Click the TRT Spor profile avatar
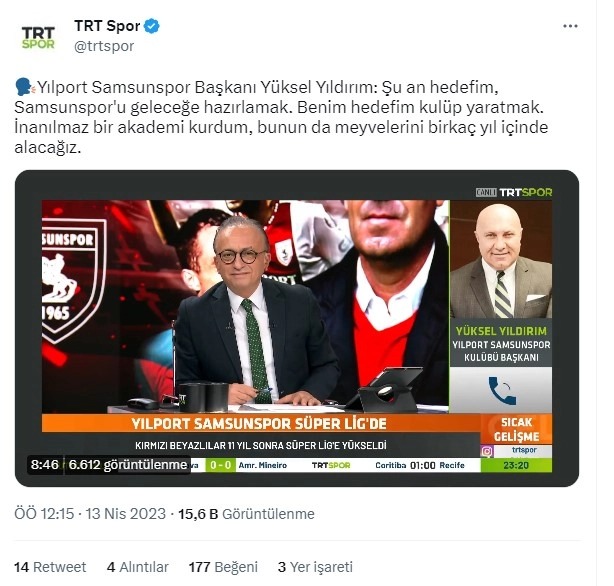 click(x=38, y=37)
